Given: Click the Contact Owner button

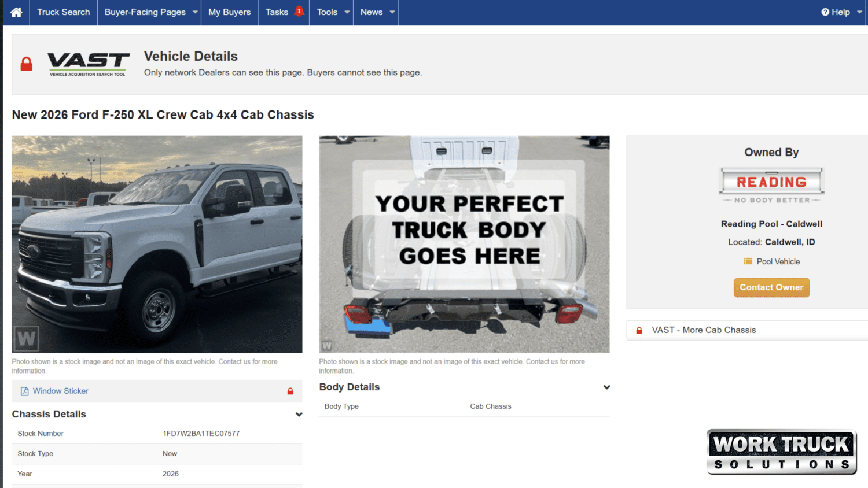Looking at the screenshot, I should 771,287.
